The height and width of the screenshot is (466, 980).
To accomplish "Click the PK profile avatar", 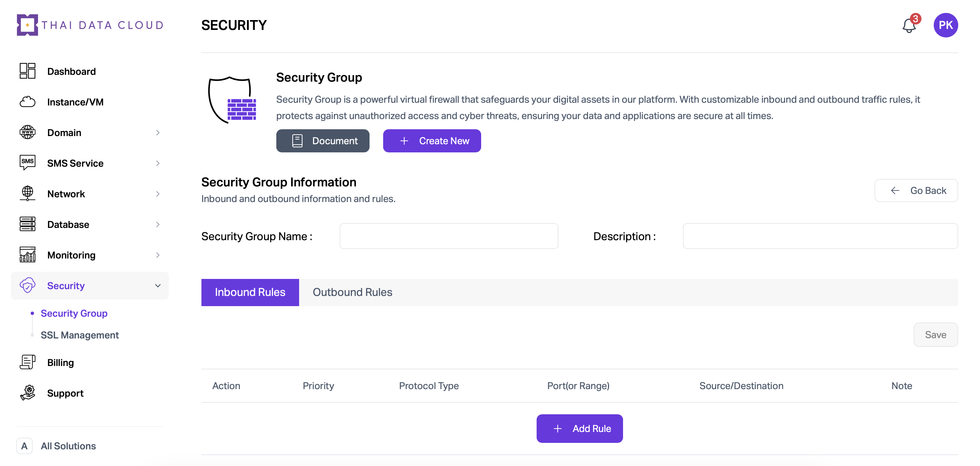I will (945, 25).
